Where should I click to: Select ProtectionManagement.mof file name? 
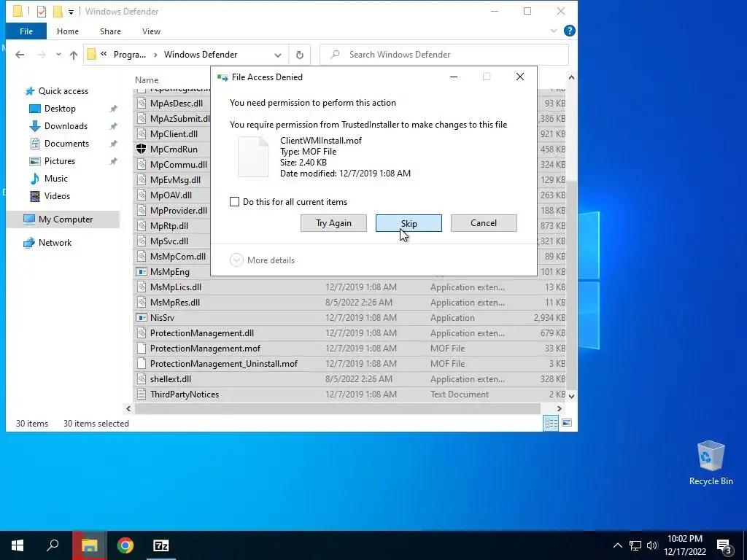205,349
